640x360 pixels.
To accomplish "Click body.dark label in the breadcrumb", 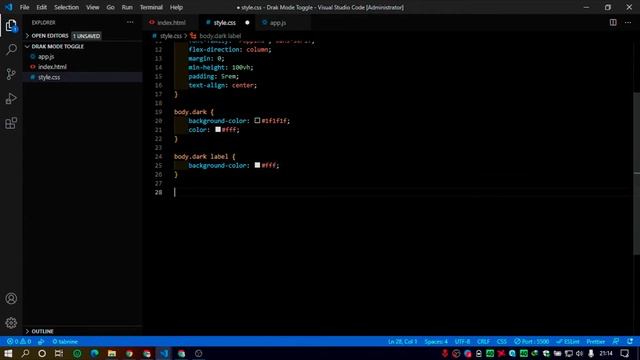I will coord(220,36).
